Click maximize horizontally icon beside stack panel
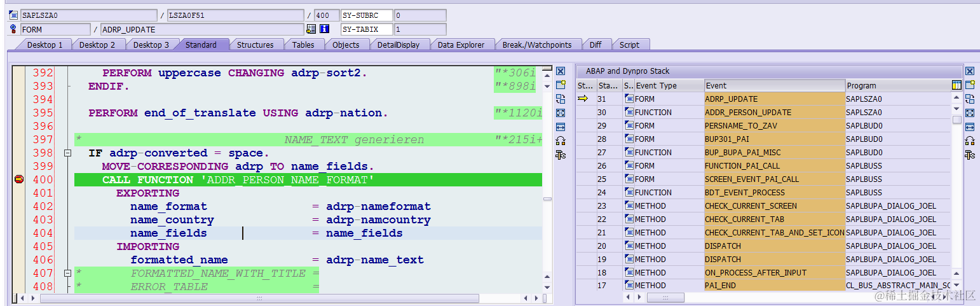Image resolution: width=980 pixels, height=306 pixels. tap(970, 127)
